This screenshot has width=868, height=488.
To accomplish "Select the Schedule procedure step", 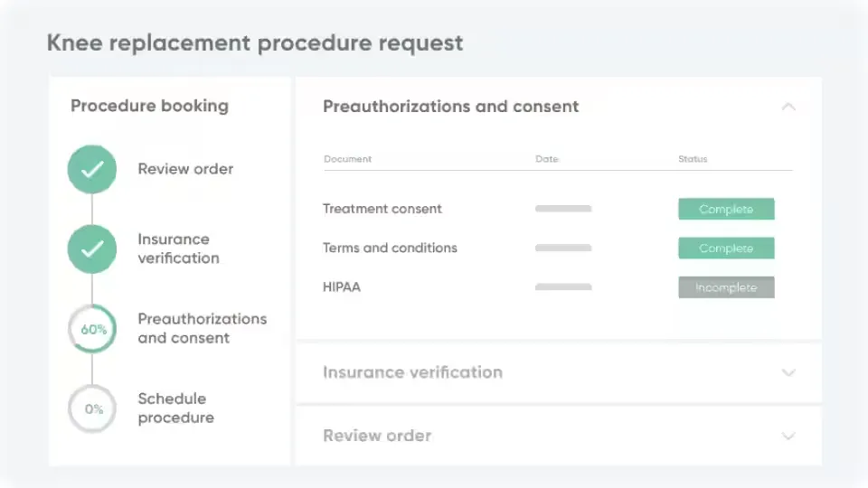I will coord(175,408).
